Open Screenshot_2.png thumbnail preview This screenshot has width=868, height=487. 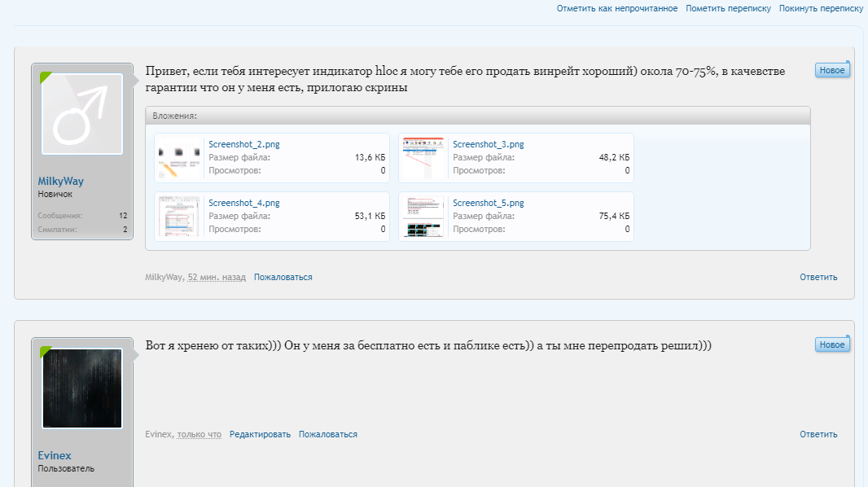(179, 158)
